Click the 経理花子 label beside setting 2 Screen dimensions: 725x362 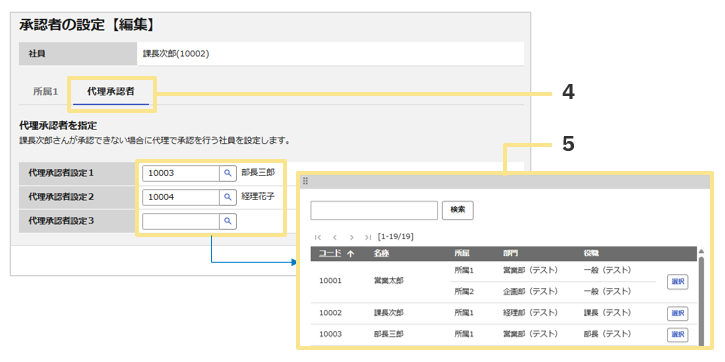pyautogui.click(x=258, y=197)
